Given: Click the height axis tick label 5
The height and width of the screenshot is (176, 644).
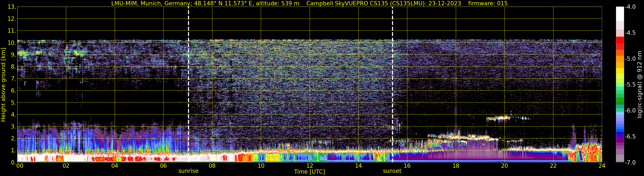Looking at the screenshot, I should point(13,102).
